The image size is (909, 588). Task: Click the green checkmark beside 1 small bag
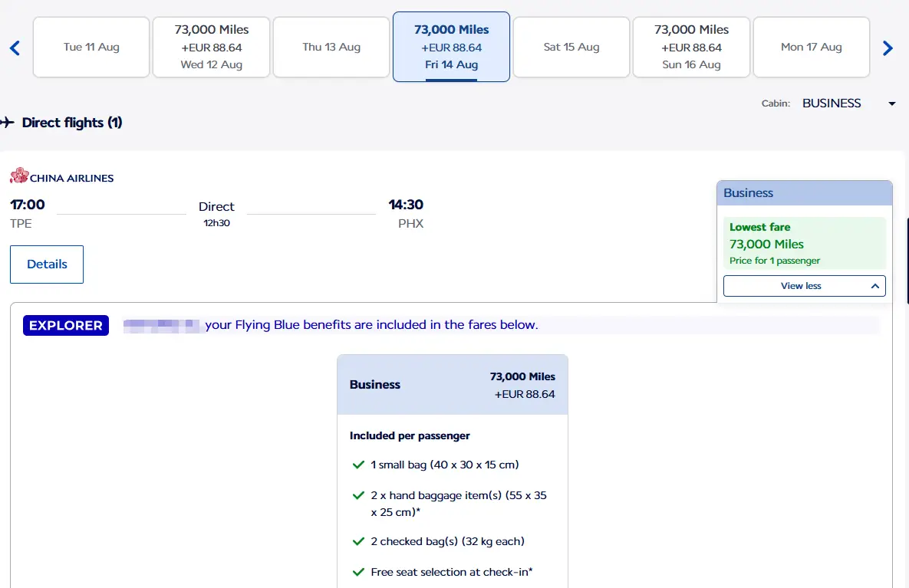coord(357,465)
